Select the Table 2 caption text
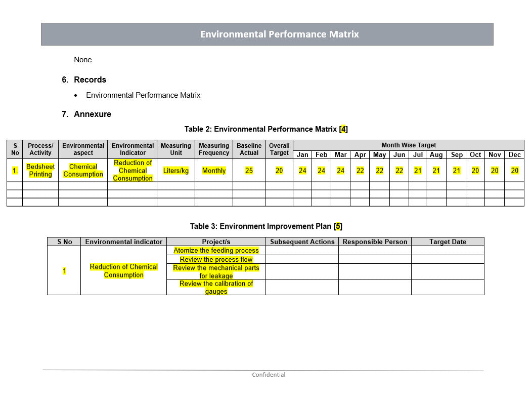The height and width of the screenshot is (401, 532). click(265, 129)
